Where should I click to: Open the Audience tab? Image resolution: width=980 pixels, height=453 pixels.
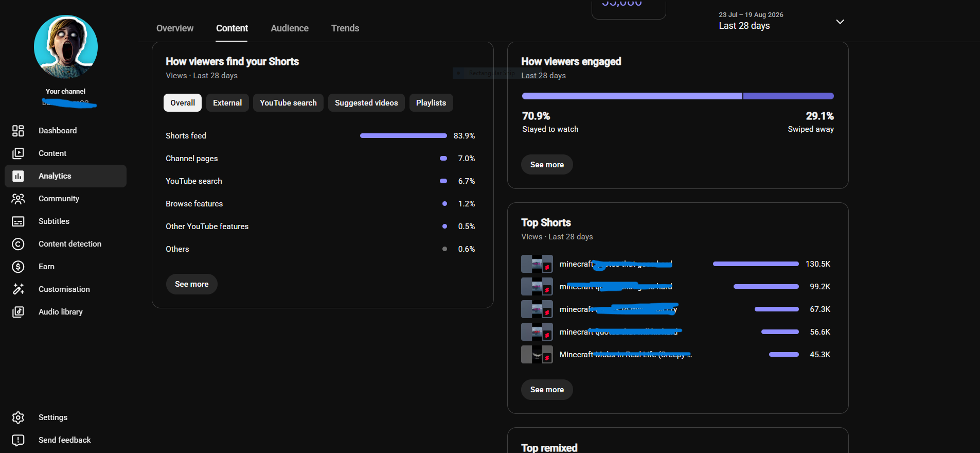click(290, 28)
